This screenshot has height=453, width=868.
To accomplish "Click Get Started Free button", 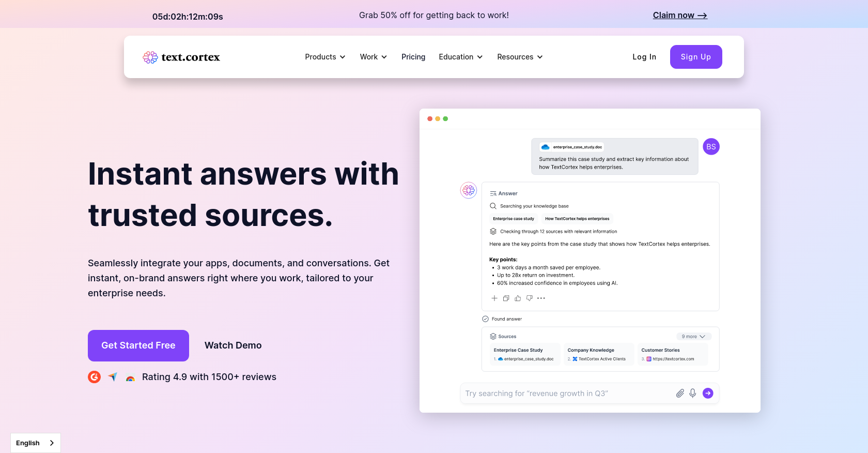I will tap(138, 345).
